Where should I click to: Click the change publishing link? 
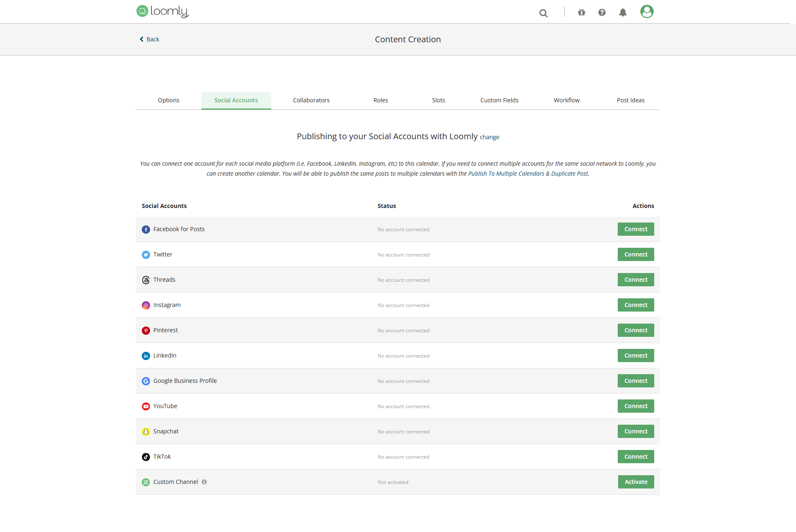[490, 137]
